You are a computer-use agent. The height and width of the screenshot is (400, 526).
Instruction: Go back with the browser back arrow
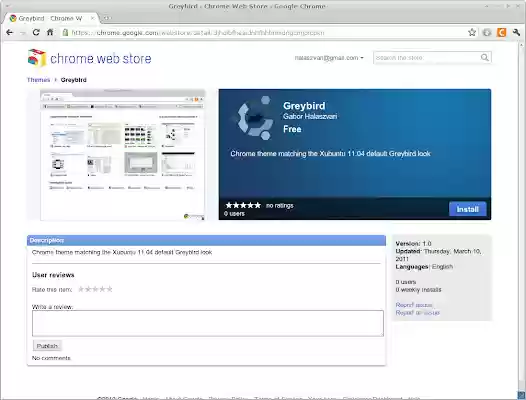tap(9, 33)
